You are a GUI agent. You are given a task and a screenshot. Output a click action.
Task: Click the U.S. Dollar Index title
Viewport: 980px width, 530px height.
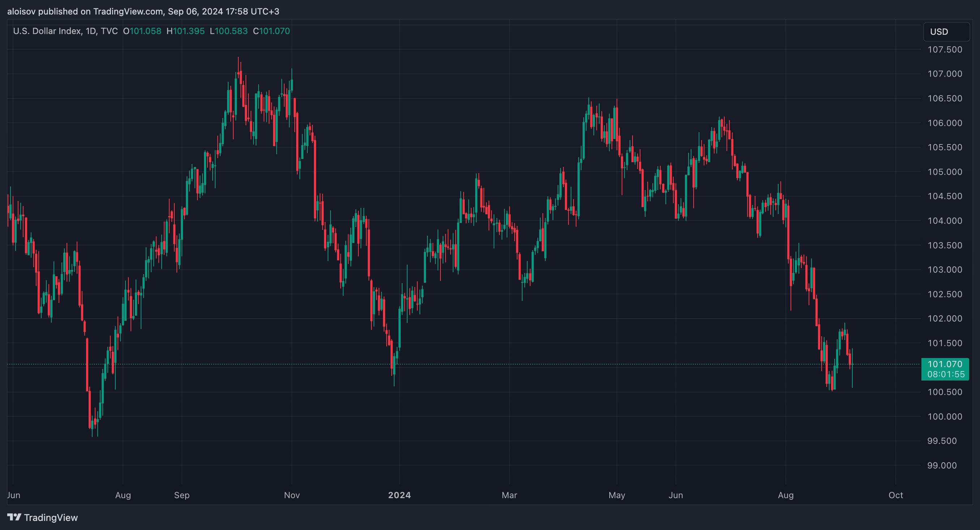pos(47,31)
